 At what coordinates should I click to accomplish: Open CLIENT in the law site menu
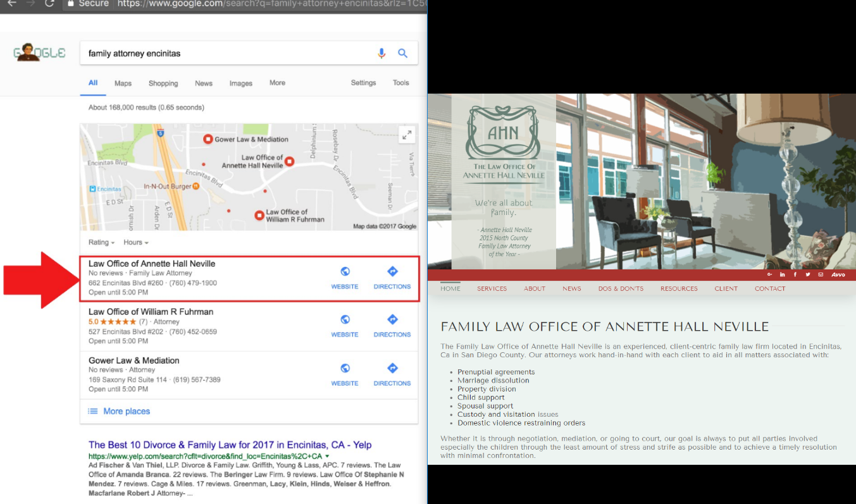click(x=726, y=288)
